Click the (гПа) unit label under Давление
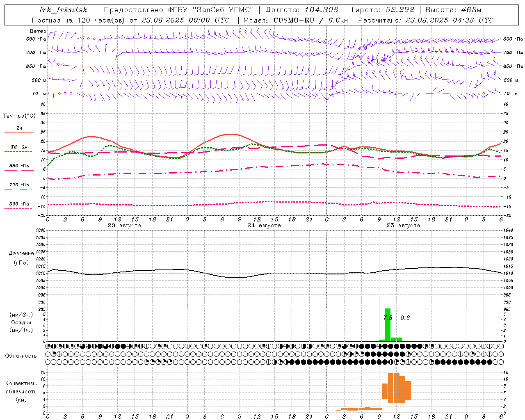The width and height of the screenshot is (525, 420). [21, 262]
